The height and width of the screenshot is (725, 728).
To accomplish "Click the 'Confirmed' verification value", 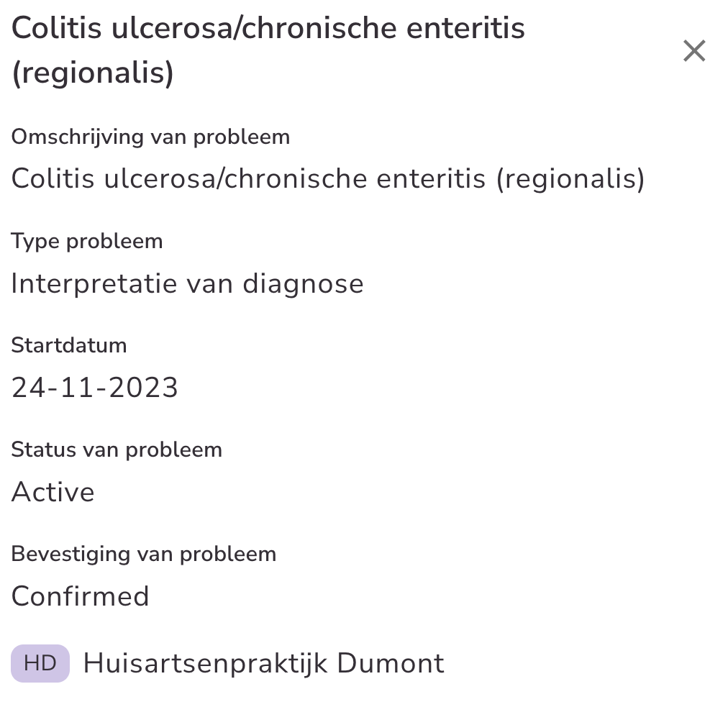I will [81, 596].
